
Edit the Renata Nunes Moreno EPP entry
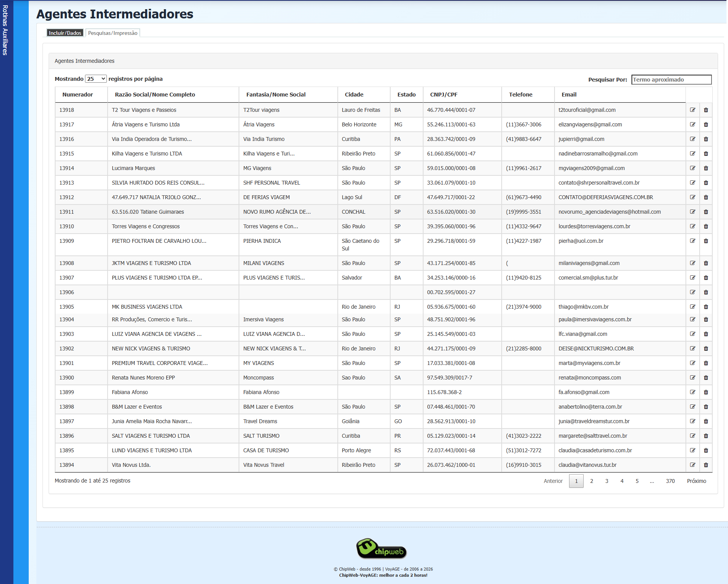pos(692,378)
